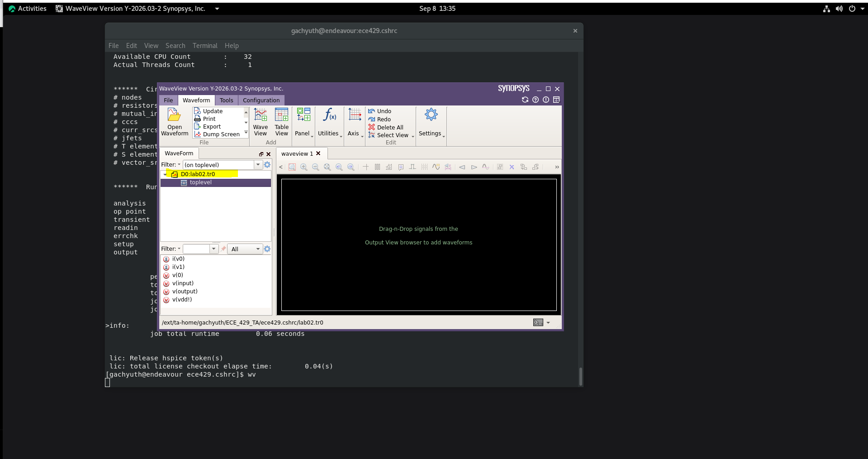Click the Update file action
Image resolution: width=868 pixels, height=459 pixels.
click(209, 111)
